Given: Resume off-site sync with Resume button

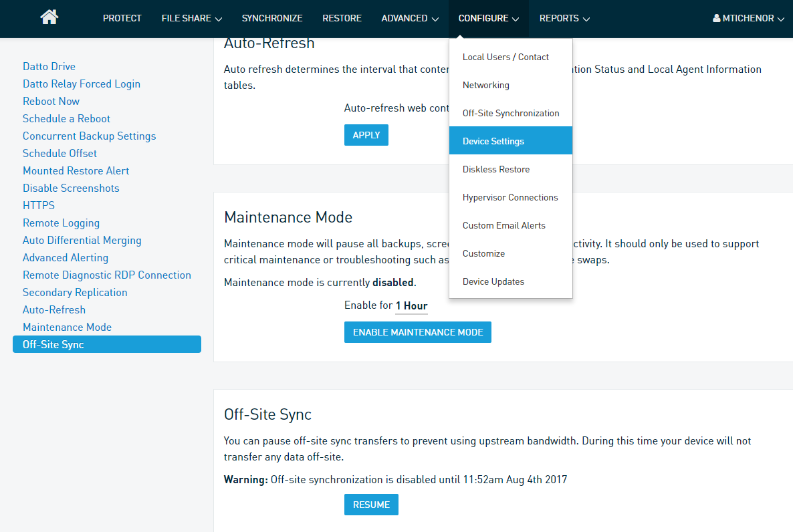Looking at the screenshot, I should [x=371, y=505].
